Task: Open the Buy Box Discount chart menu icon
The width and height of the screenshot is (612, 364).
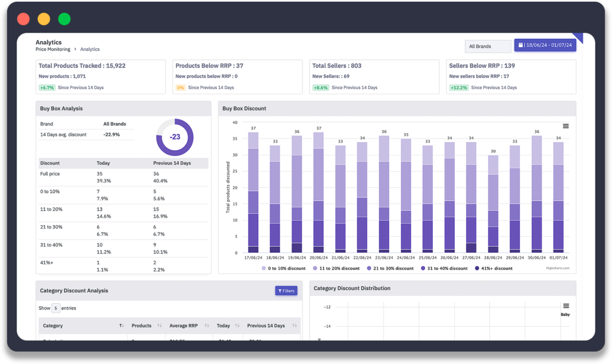Action: pyautogui.click(x=565, y=126)
